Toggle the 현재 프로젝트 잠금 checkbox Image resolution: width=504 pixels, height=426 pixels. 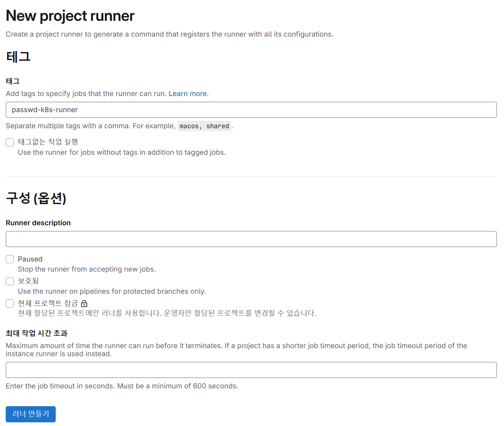[x=10, y=303]
